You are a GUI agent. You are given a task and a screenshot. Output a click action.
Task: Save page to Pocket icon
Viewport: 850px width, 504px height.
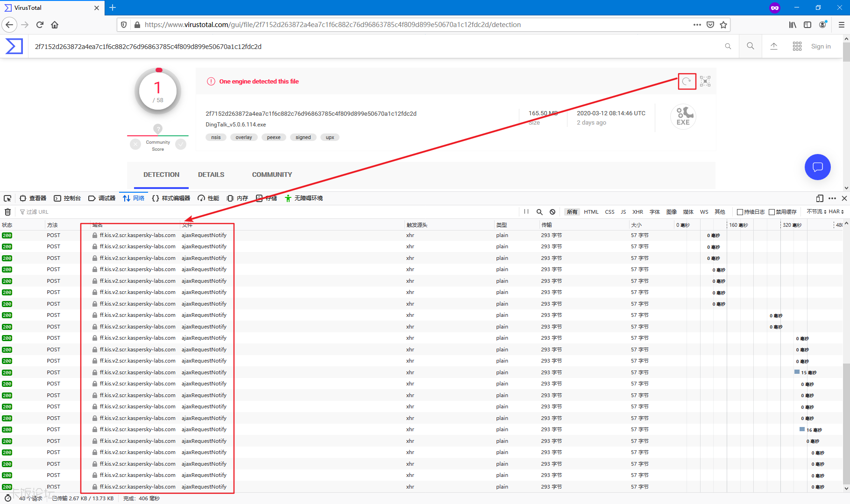pyautogui.click(x=710, y=25)
